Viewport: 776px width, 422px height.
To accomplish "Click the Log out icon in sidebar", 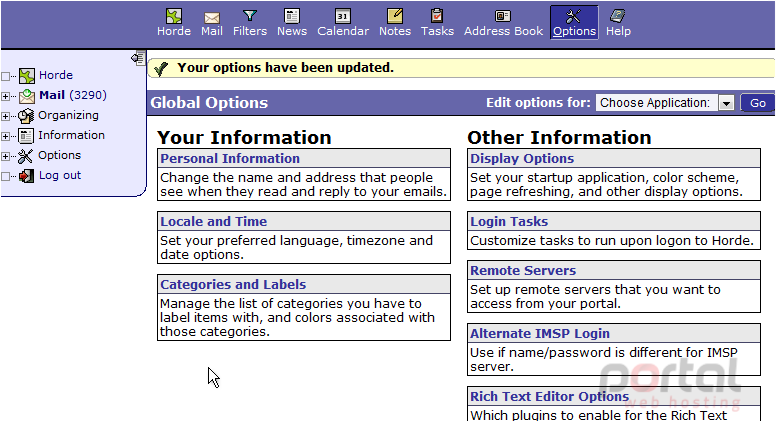I will pyautogui.click(x=27, y=176).
